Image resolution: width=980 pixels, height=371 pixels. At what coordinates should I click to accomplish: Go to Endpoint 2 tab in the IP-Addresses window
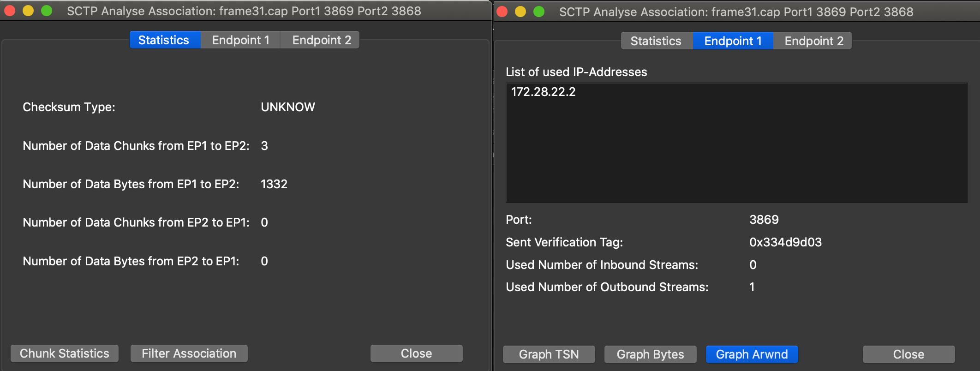click(x=814, y=41)
